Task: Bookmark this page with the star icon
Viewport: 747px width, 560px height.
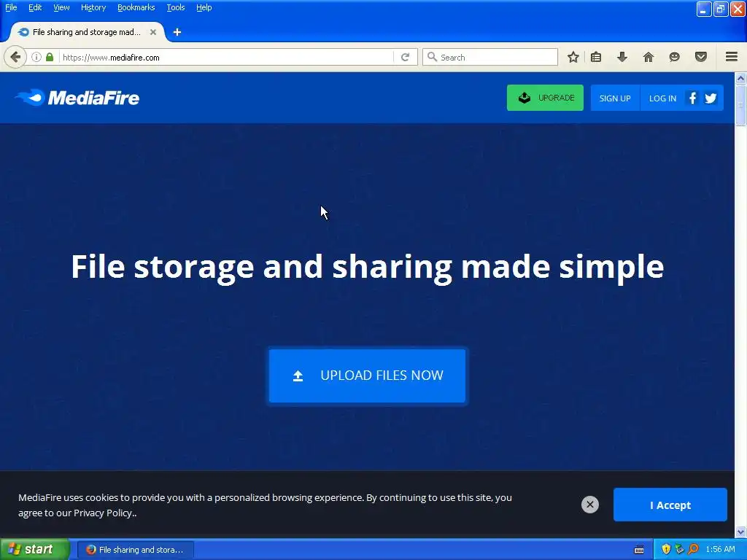Action: click(573, 57)
